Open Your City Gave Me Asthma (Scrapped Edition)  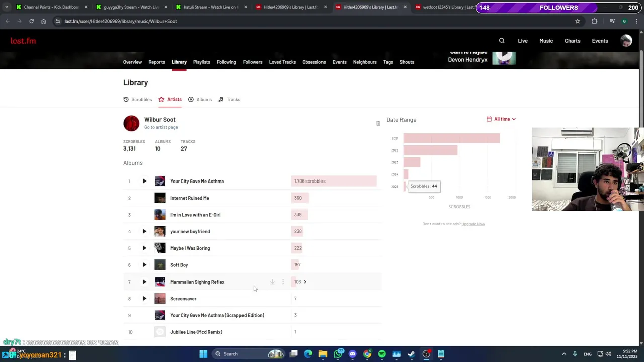click(x=217, y=315)
